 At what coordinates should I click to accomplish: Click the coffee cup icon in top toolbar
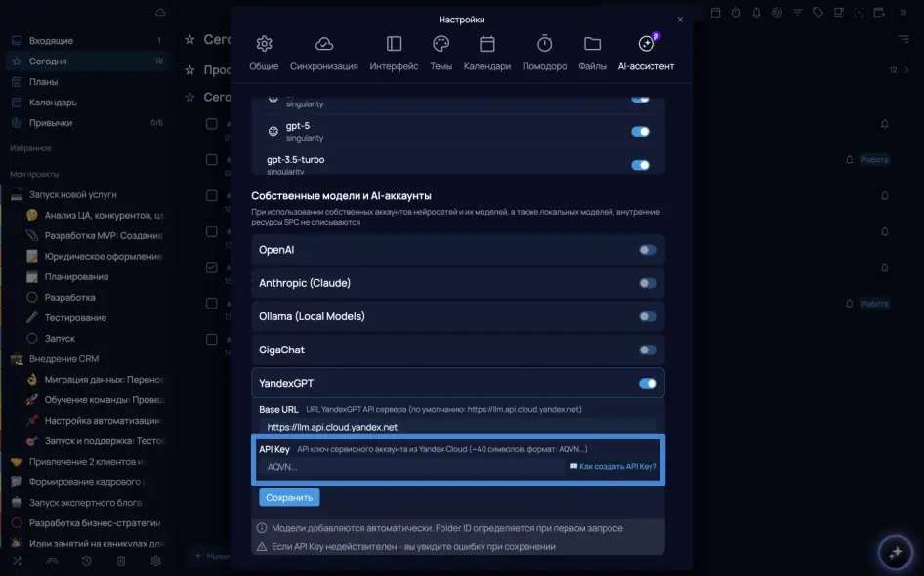point(839,12)
